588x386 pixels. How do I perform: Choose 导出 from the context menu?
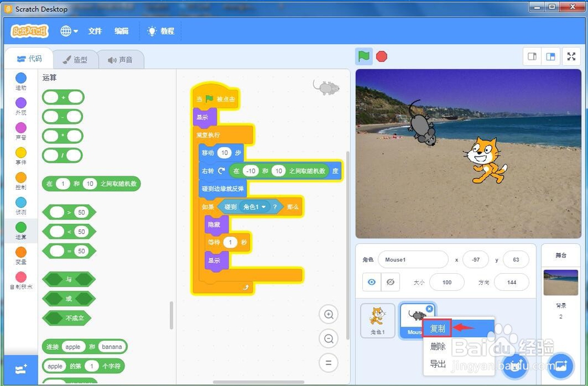(x=437, y=364)
